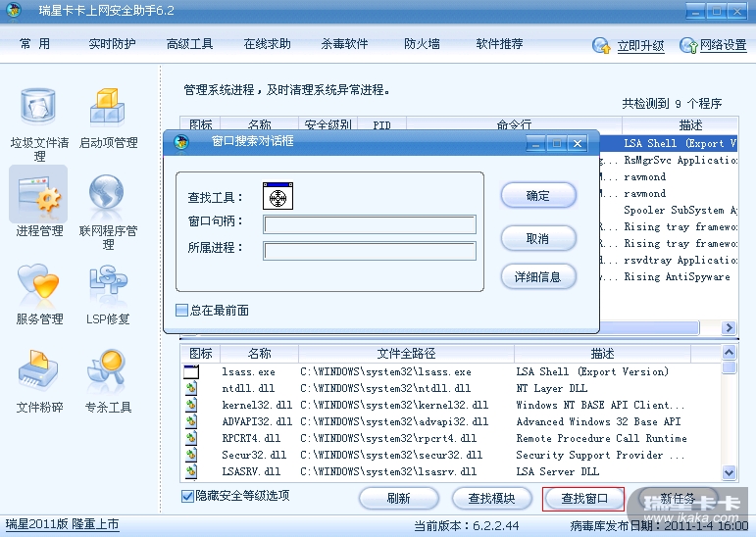Click the crosshair window finder tool icon
756x537 pixels.
pyautogui.click(x=277, y=196)
